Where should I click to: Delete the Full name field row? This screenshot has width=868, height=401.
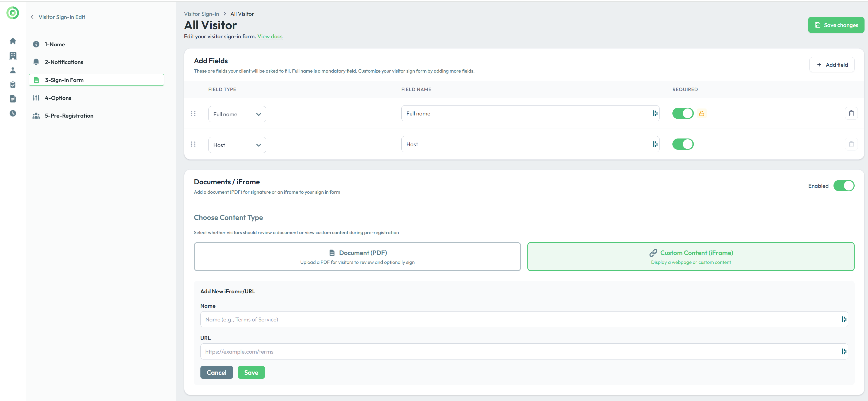pyautogui.click(x=851, y=113)
